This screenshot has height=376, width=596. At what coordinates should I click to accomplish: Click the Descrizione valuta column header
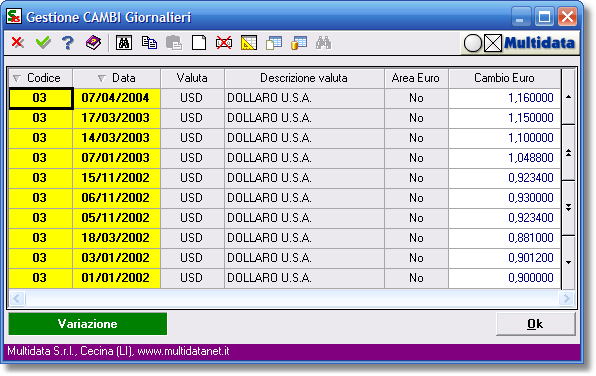point(304,78)
